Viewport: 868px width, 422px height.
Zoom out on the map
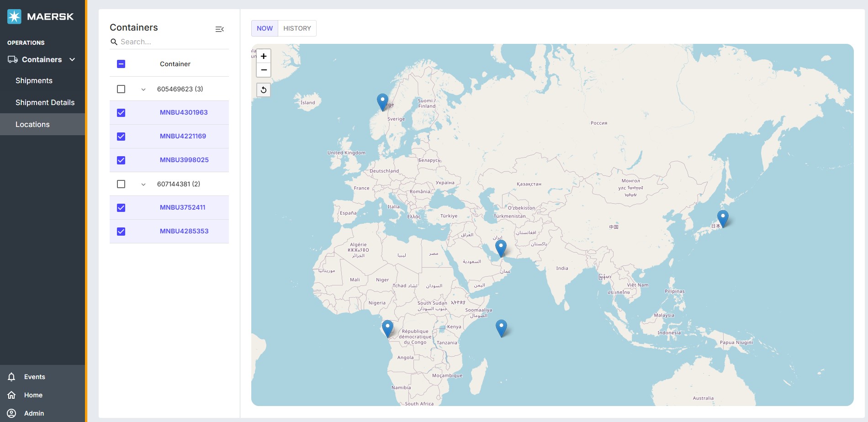tap(264, 70)
